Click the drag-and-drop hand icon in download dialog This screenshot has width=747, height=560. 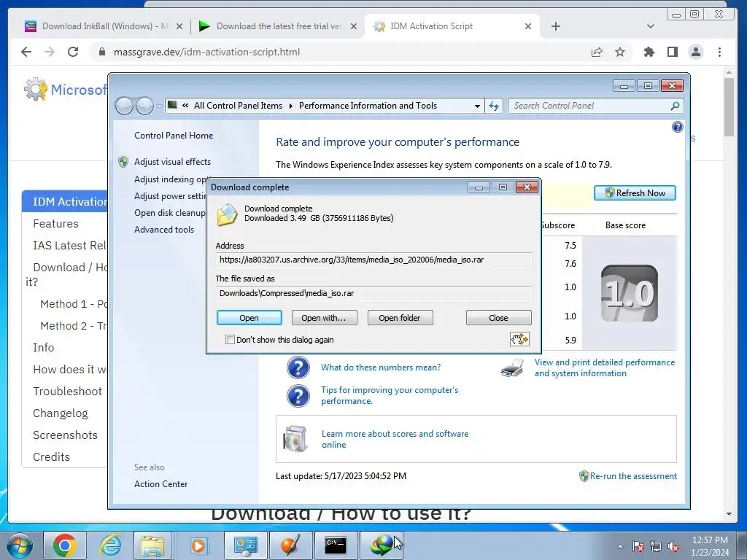pyautogui.click(x=519, y=339)
